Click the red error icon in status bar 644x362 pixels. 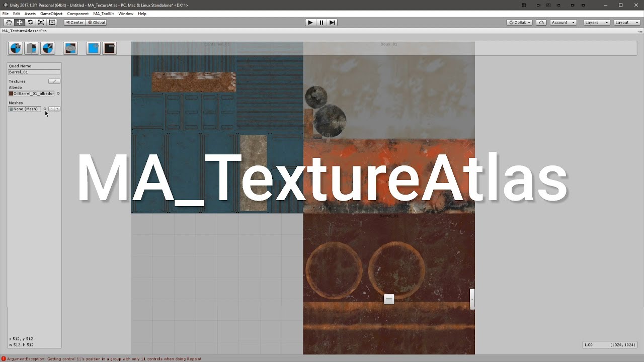coord(4,359)
